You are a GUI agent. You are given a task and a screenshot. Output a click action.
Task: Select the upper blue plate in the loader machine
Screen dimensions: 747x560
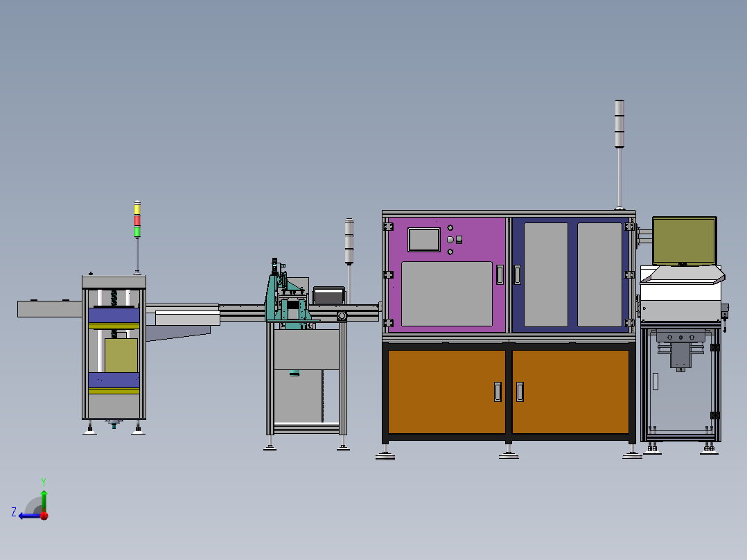[114, 315]
